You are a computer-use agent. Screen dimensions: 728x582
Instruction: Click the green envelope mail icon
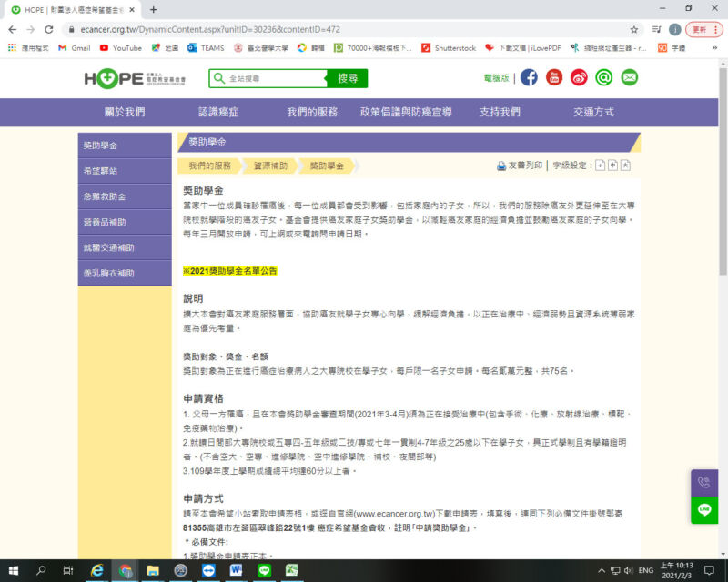(x=629, y=78)
